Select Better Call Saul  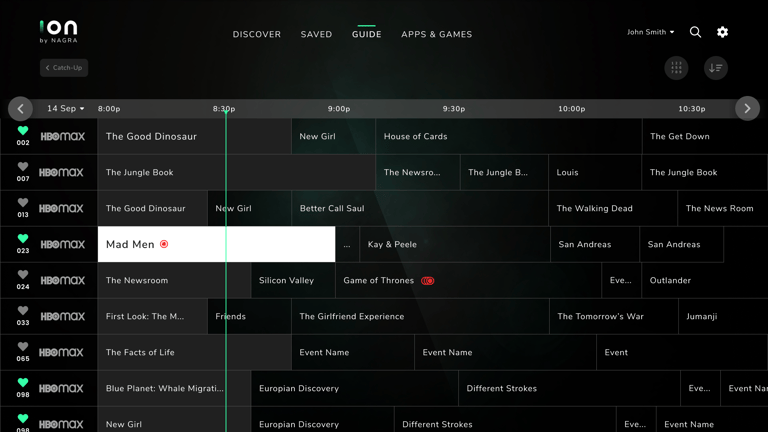coord(420,209)
